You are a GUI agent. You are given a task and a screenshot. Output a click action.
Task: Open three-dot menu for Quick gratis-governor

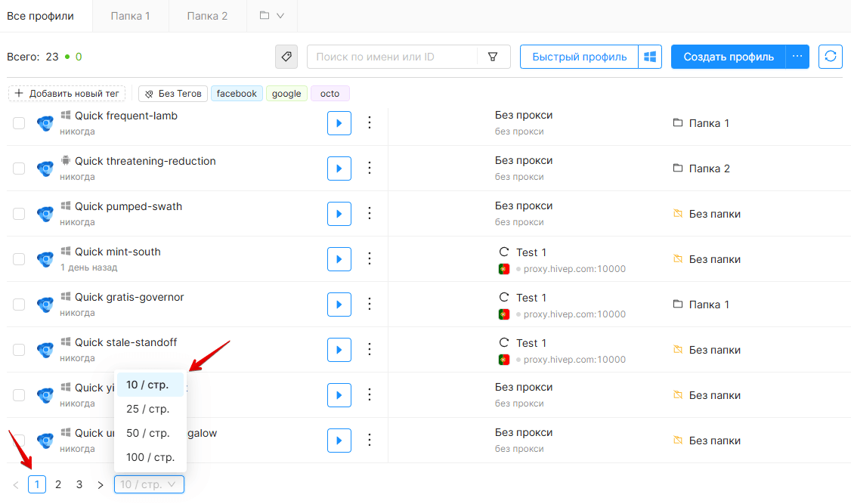coord(370,304)
